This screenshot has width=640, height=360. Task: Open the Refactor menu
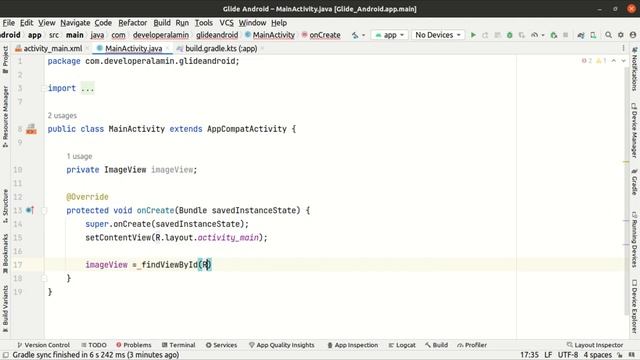point(133,23)
